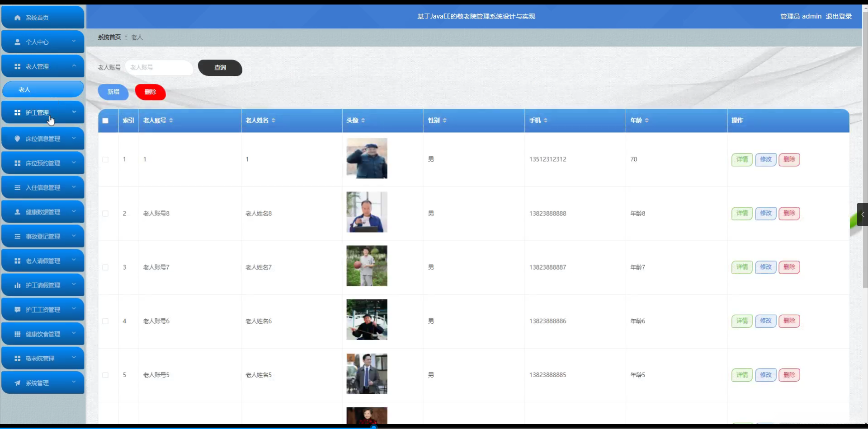Expand the 护工管理 menu chevron
868x429 pixels.
coord(74,112)
